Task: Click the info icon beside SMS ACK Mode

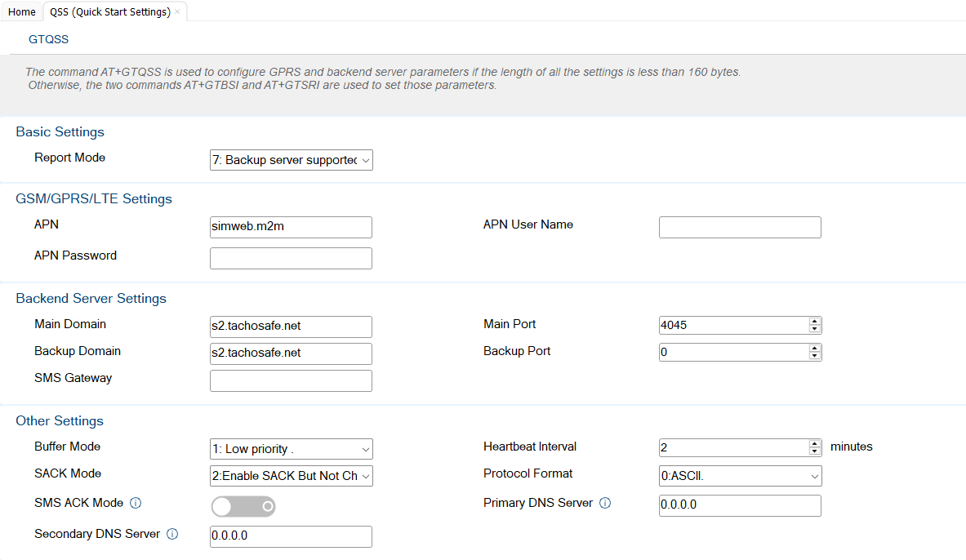Action: (136, 504)
